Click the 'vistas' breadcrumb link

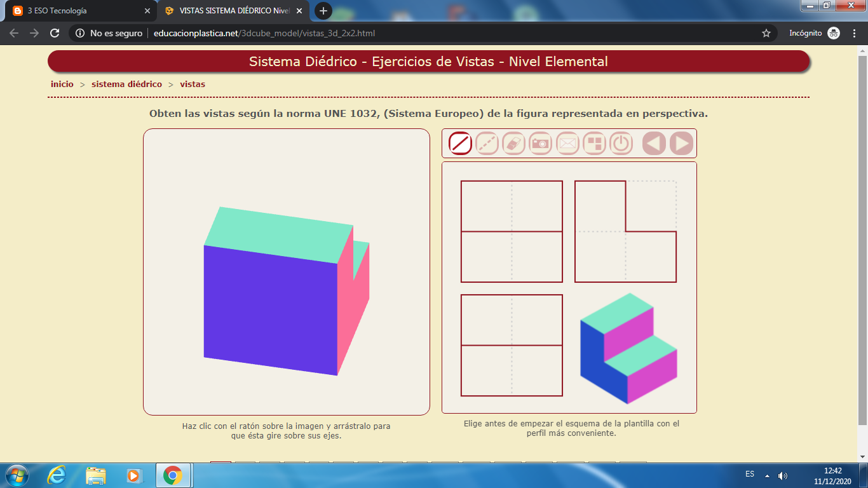pos(193,84)
